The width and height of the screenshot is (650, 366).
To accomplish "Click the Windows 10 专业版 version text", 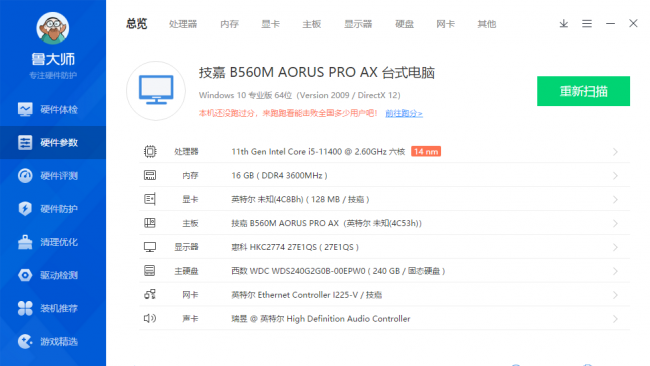I will (x=299, y=95).
